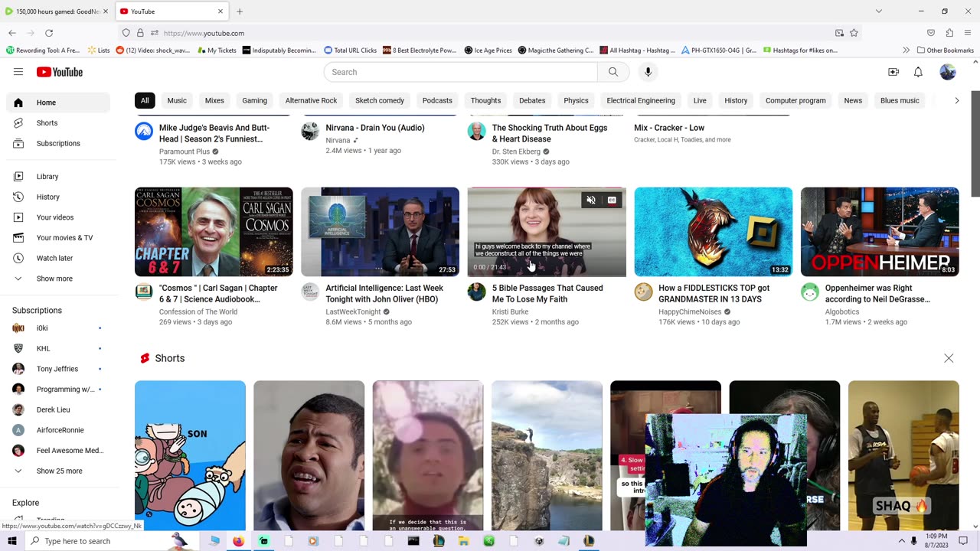Open the cliff jump short thumbnail
The image size is (980, 551).
click(x=547, y=455)
